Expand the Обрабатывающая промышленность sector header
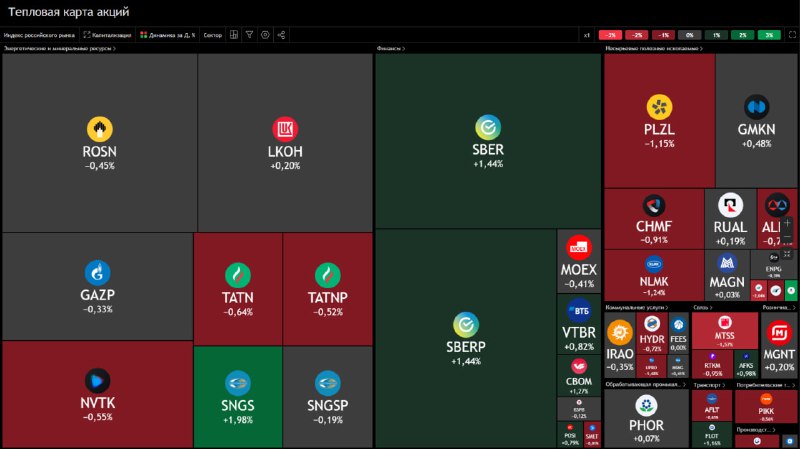Viewport: 800px width, 449px height. pos(646,385)
